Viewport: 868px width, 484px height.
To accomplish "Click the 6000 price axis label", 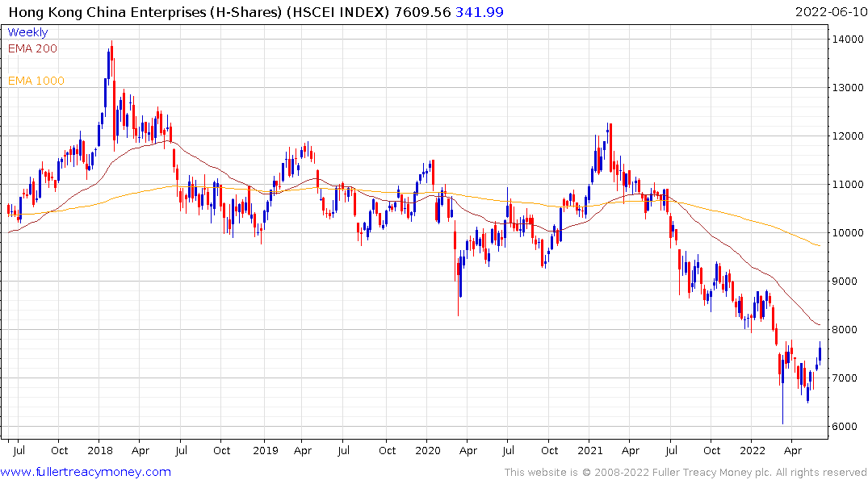I will (x=845, y=427).
